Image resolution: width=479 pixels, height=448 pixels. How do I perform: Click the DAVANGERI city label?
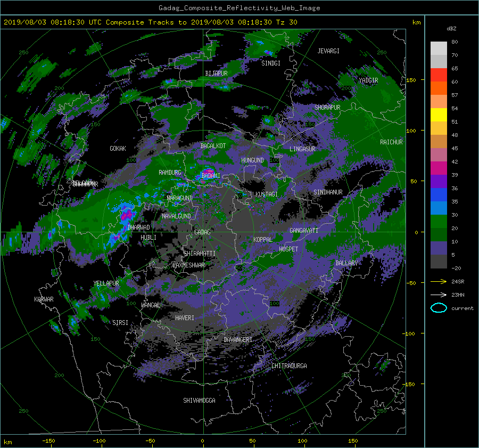tap(238, 340)
